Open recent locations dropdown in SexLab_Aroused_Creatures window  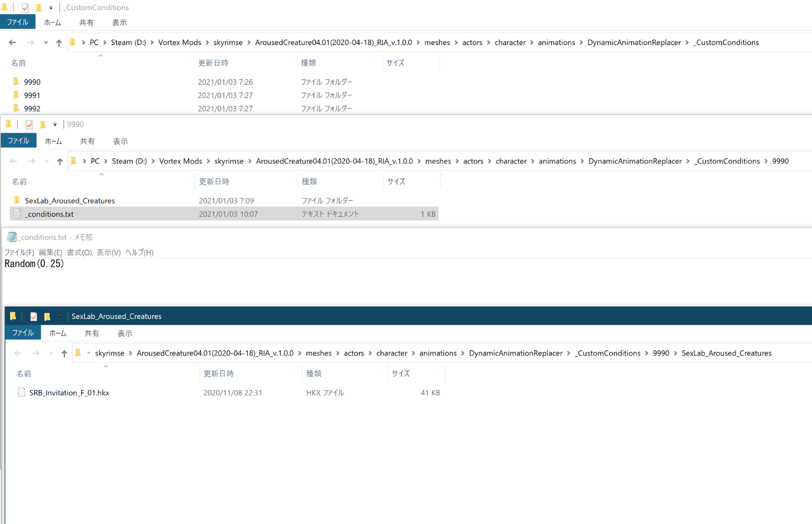(51, 354)
